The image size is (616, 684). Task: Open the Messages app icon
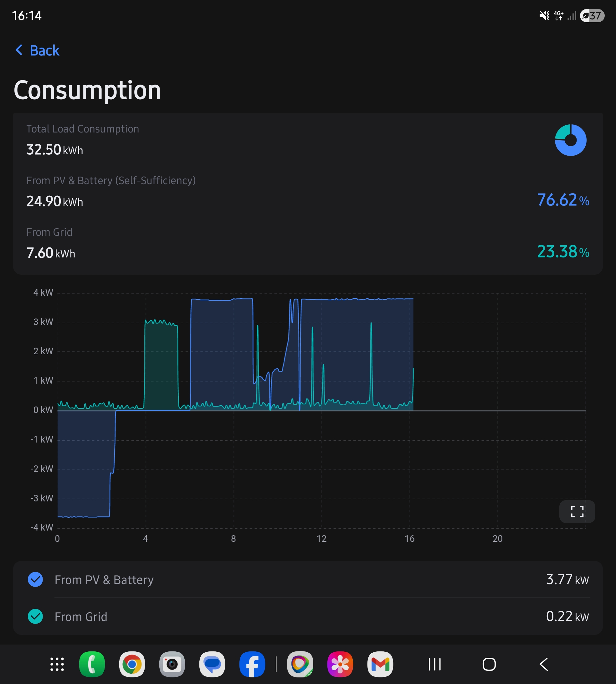(212, 664)
